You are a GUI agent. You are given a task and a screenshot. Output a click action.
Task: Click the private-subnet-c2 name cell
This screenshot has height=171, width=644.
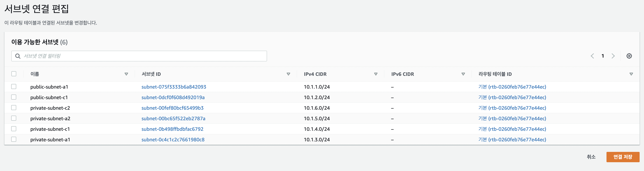(x=50, y=108)
